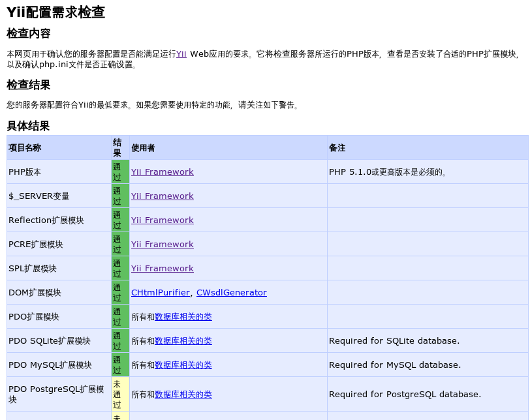This screenshot has height=420, width=530.
Task: Click the 项目名称 column header
Action: click(x=25, y=148)
